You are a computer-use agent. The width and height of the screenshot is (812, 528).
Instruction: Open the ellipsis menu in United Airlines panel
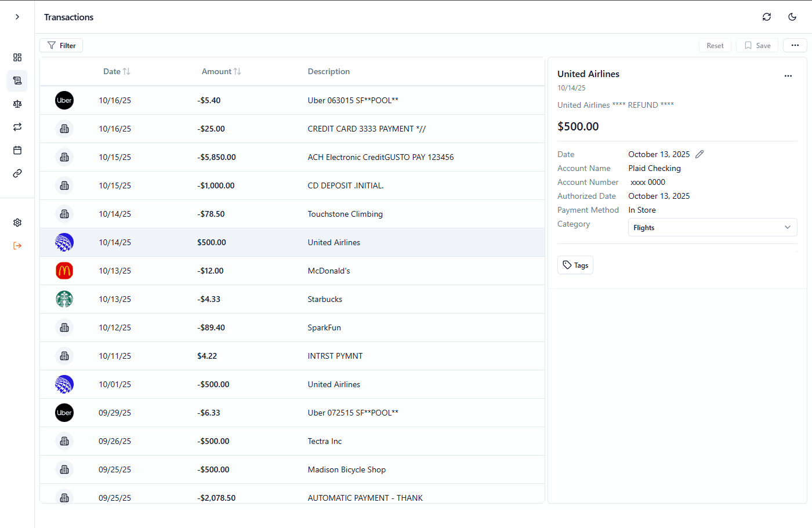[x=788, y=76]
